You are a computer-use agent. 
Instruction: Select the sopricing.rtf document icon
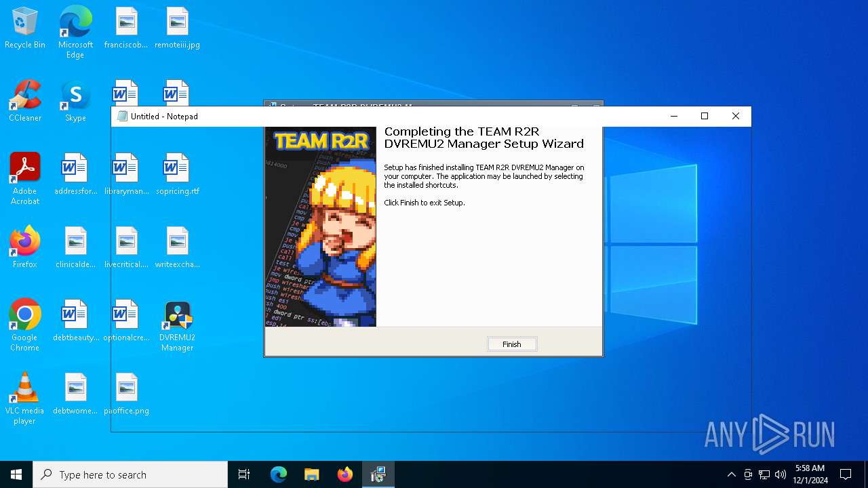coord(177,174)
